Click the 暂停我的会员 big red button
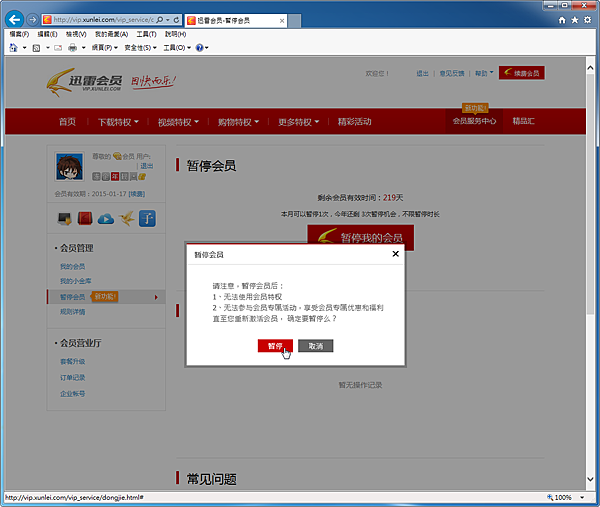 [360, 233]
